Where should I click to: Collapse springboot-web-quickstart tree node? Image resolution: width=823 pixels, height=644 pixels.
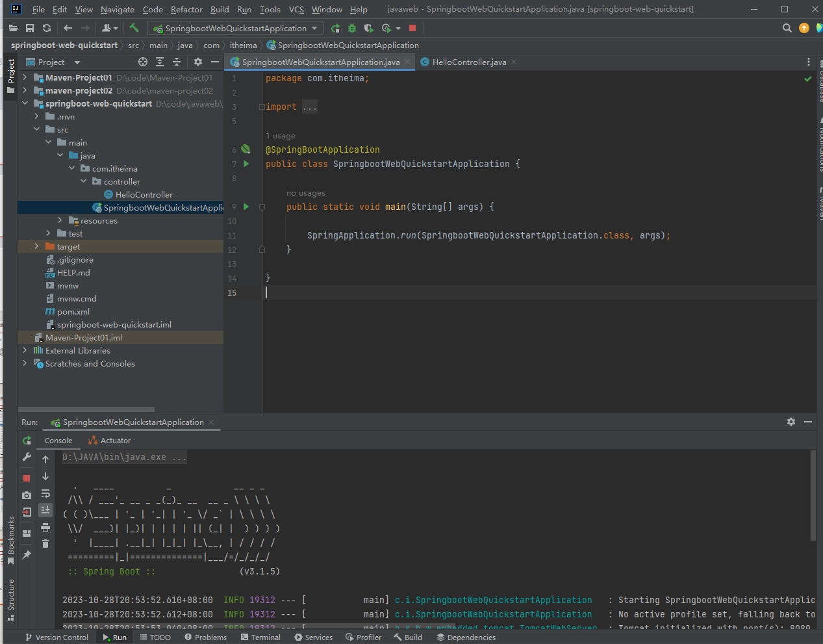tap(25, 103)
